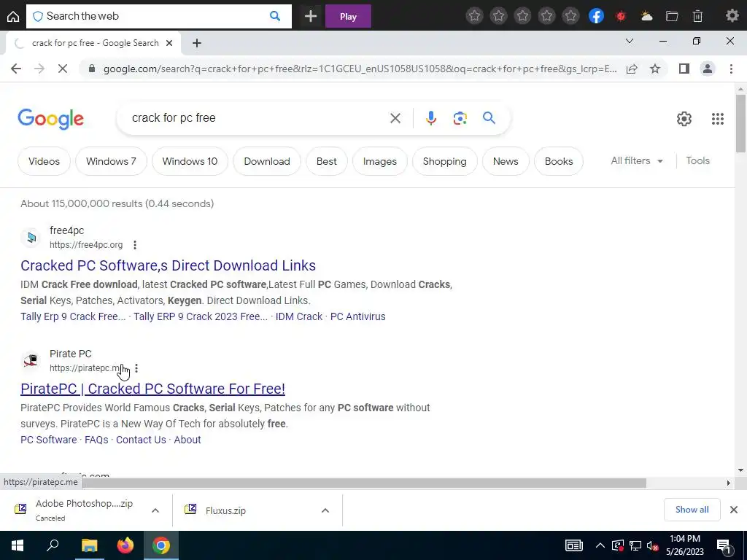
Task: Switch to crack for pc free tab
Action: 93,43
